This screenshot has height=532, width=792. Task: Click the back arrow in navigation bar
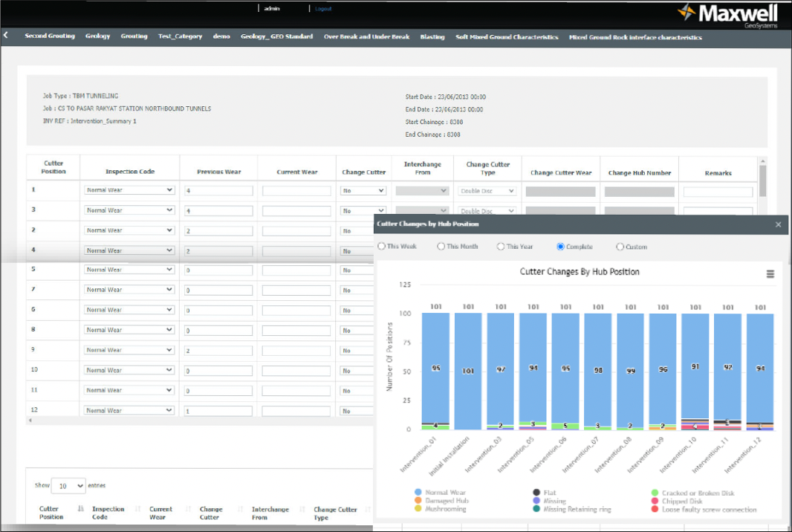click(5, 35)
